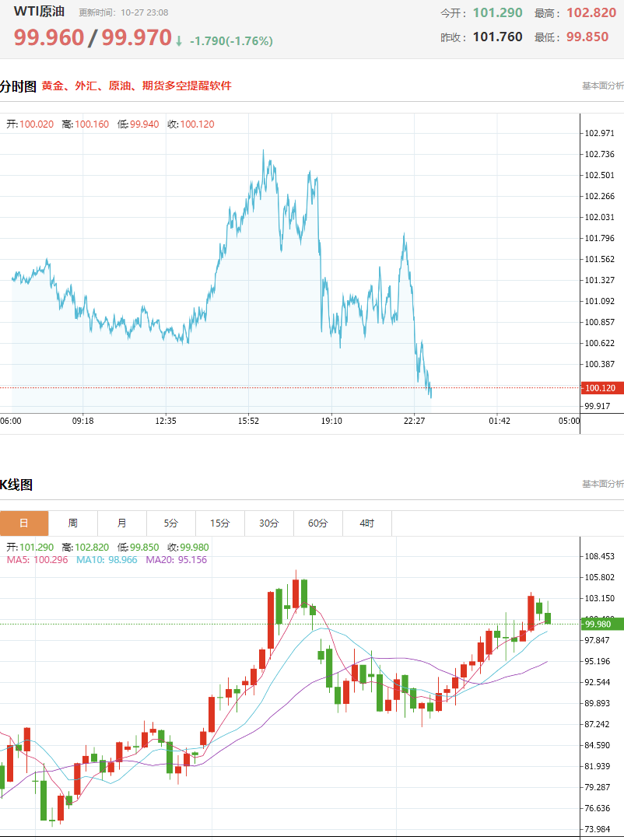624x840 pixels.
Task: Switch to the 5分 K-line tab
Action: click(171, 523)
